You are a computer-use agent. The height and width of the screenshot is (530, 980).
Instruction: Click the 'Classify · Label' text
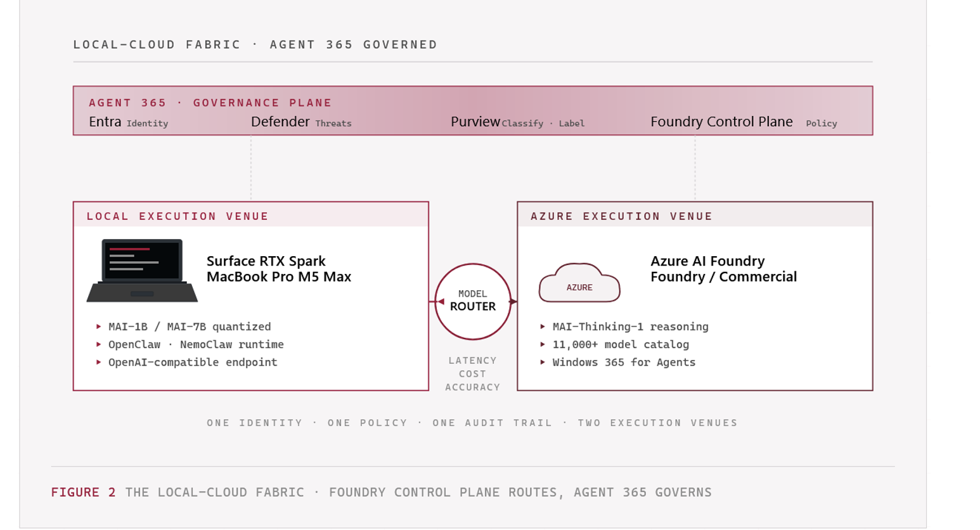tap(543, 124)
